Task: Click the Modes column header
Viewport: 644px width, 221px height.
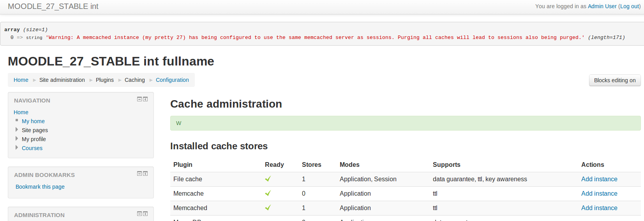Action: click(x=349, y=164)
